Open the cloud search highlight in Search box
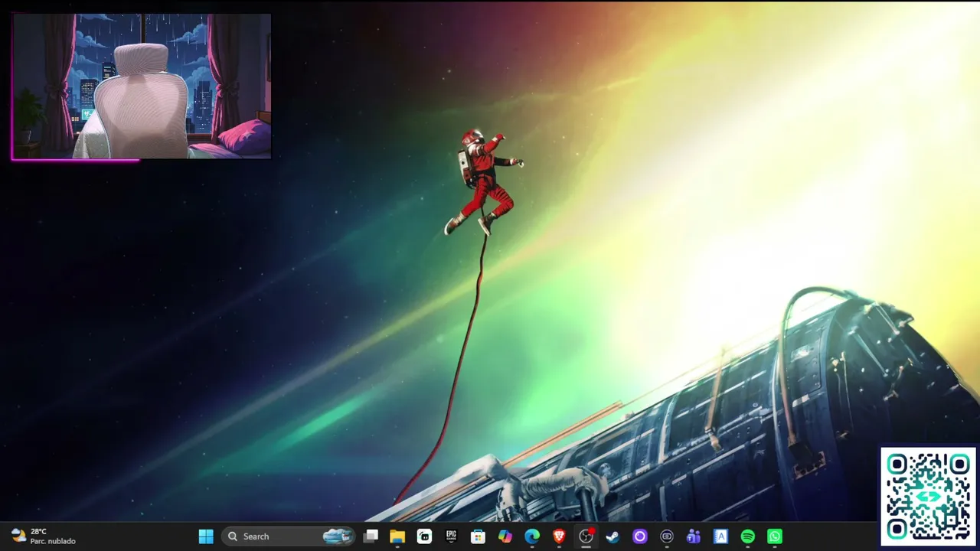Screen dimensions: 980x551 click(x=338, y=536)
